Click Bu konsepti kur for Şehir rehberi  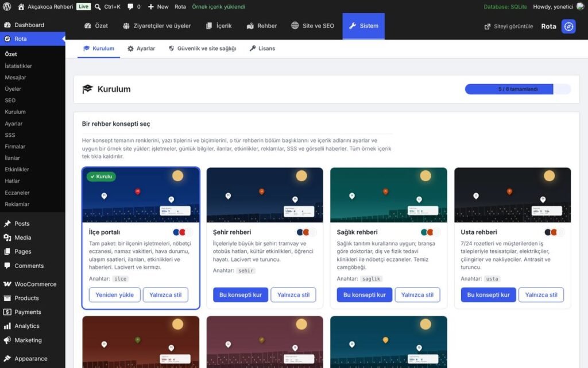(241, 295)
